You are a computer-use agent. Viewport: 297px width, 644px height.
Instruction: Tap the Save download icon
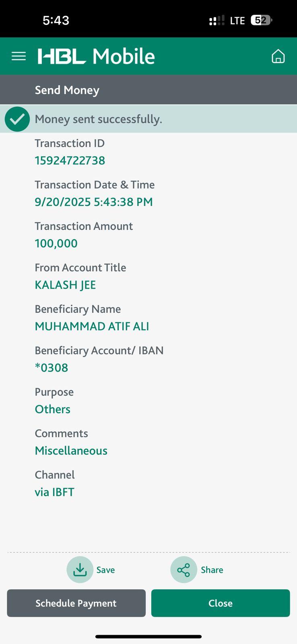(80, 570)
